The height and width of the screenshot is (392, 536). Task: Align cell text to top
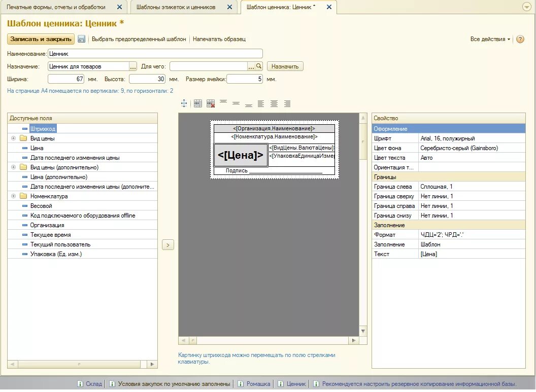223,102
